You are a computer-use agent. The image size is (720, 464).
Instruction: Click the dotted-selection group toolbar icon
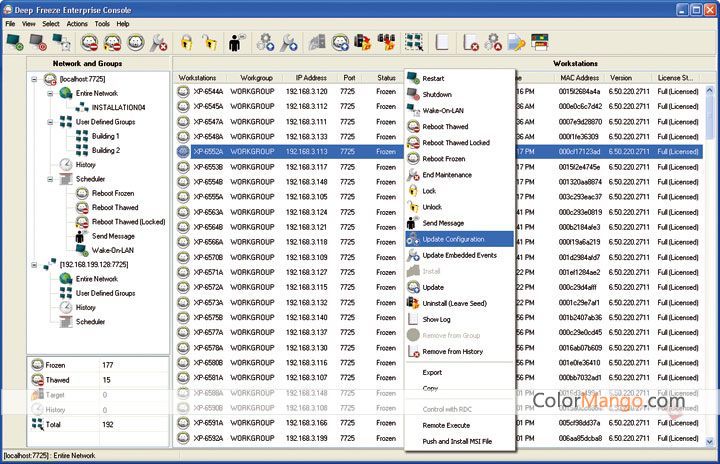tap(414, 43)
